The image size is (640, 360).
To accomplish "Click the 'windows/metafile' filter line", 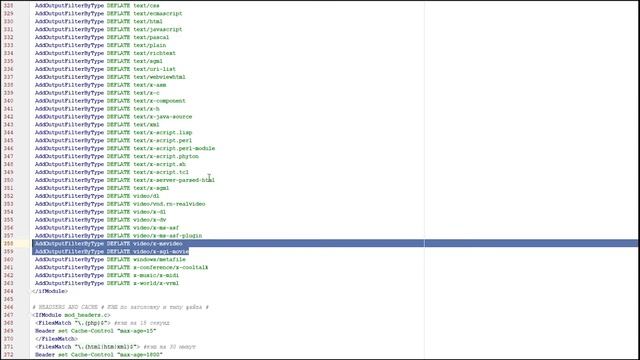I will (x=110, y=260).
